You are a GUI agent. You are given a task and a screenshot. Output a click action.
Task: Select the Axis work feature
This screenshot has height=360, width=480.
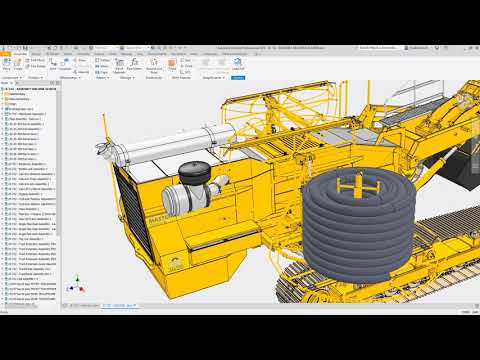click(186, 60)
